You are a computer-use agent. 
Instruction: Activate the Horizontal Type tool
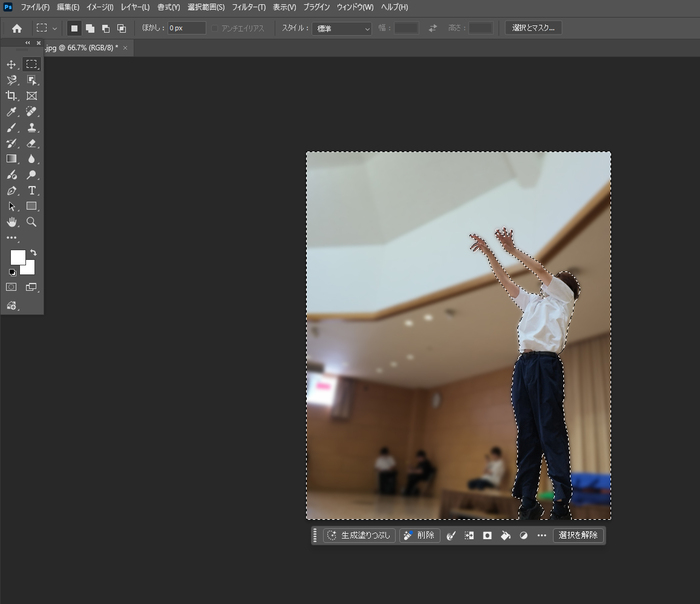tap(31, 191)
